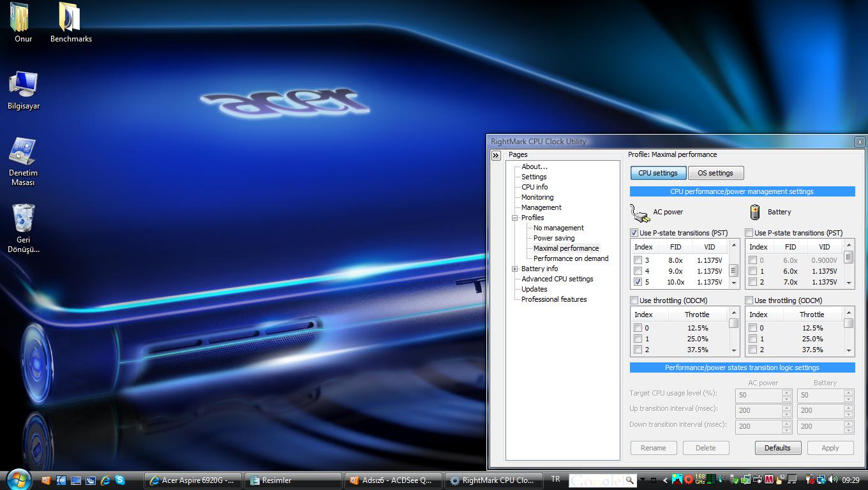The height and width of the screenshot is (490, 868).
Task: Click the 1.68 GHz CPU clock tray icon
Action: pyautogui.click(x=700, y=479)
